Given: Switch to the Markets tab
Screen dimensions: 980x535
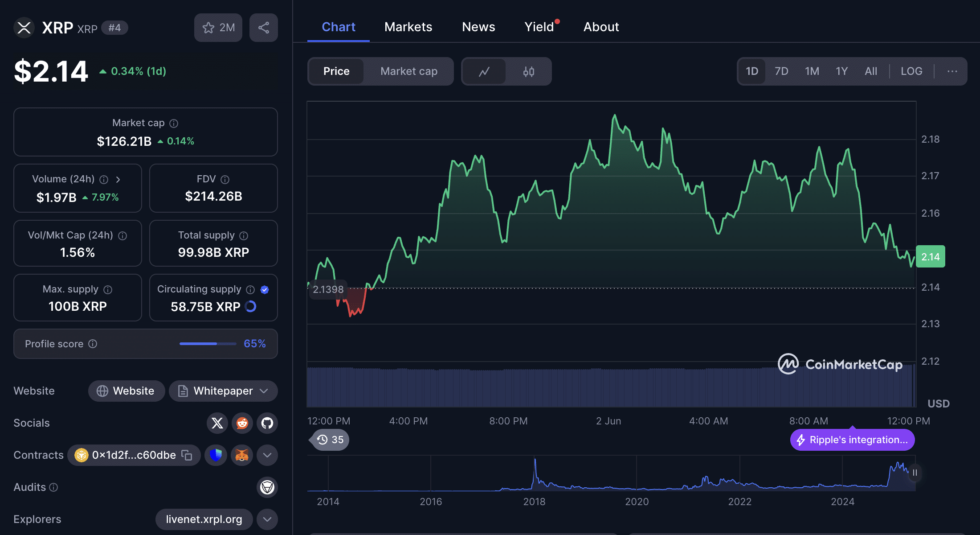Looking at the screenshot, I should 408,27.
